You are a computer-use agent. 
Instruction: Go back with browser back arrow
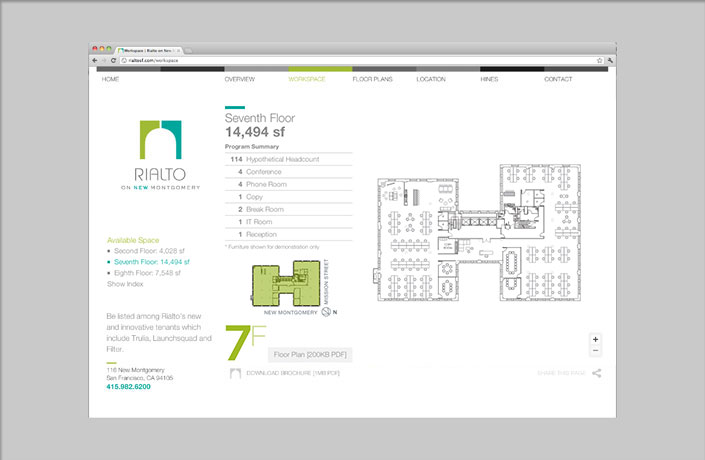click(x=94, y=60)
